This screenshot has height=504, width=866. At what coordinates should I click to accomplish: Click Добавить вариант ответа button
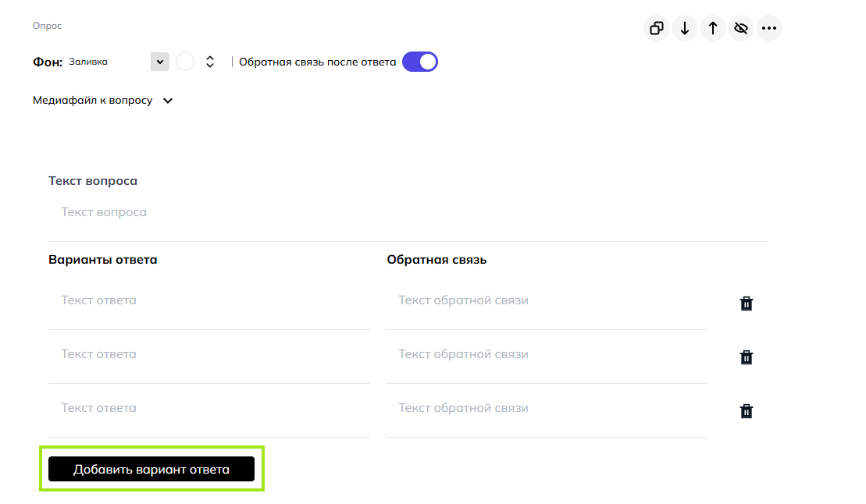[151, 469]
